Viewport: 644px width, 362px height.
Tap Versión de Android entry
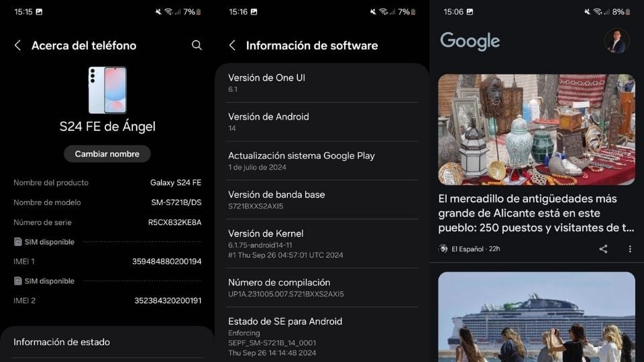(322, 122)
